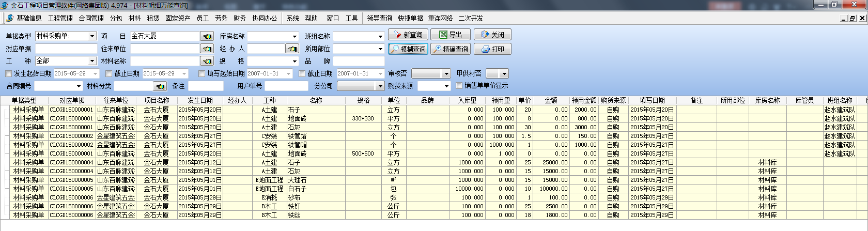Toggle the 填写起始日期 checkbox

(202, 73)
